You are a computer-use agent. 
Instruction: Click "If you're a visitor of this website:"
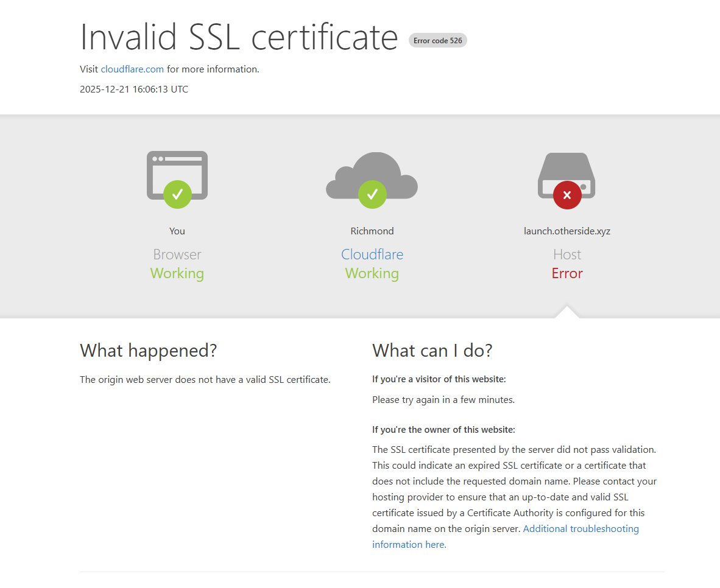click(x=439, y=379)
